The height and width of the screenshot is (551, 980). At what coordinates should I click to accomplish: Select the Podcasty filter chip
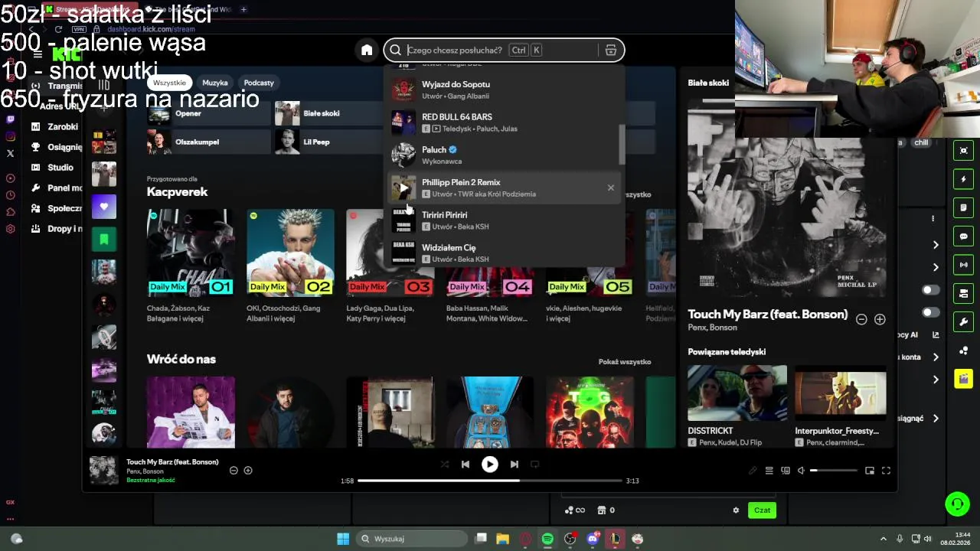pos(259,83)
